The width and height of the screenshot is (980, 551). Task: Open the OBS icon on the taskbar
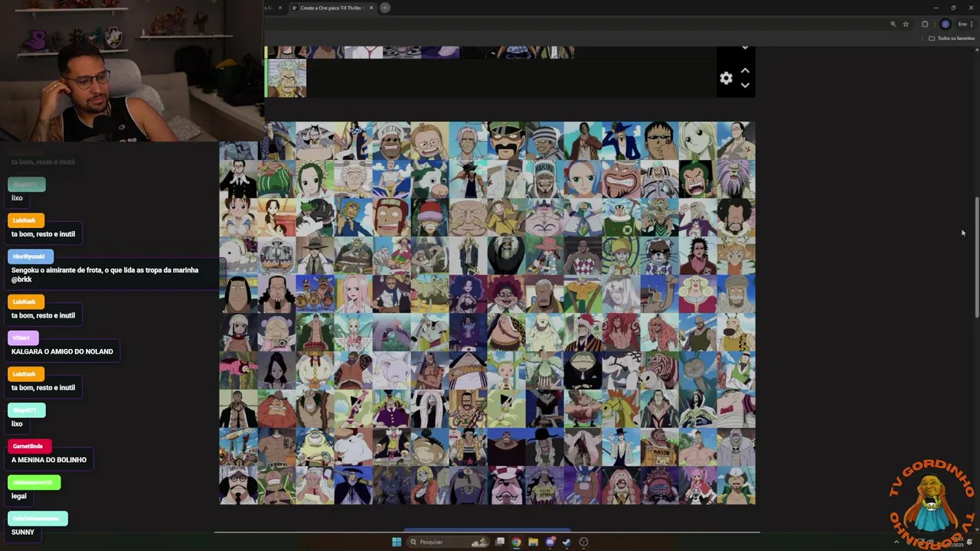point(583,542)
